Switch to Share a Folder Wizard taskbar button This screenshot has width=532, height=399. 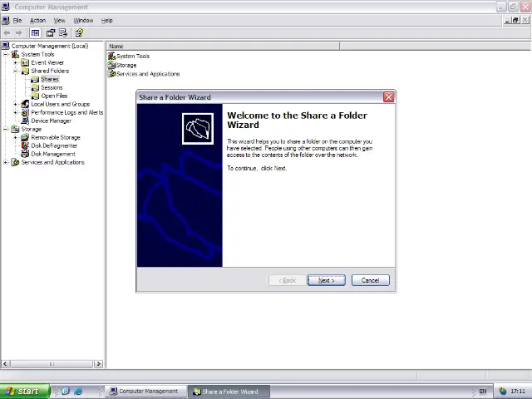tap(229, 392)
